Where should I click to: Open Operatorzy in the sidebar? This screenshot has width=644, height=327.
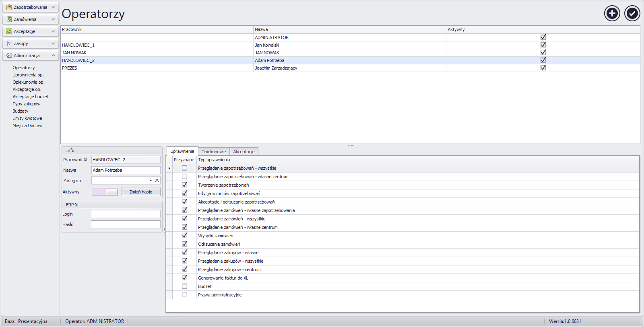pos(24,68)
